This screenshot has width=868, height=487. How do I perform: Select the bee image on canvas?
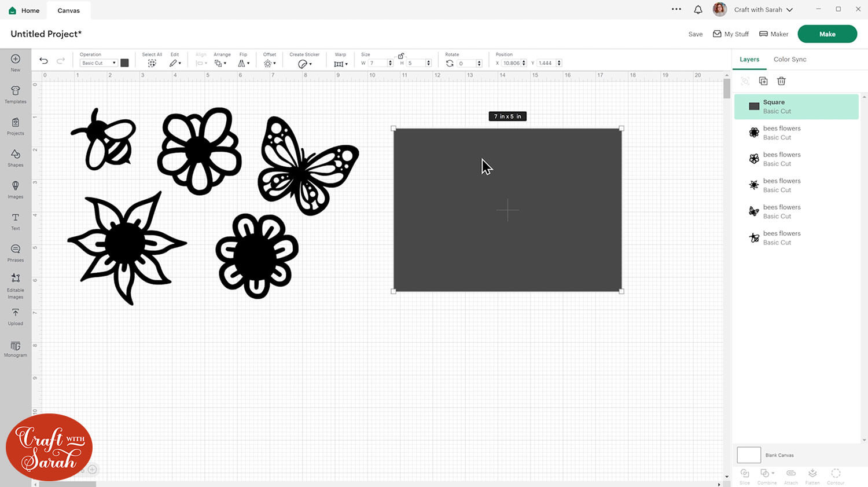(x=104, y=139)
